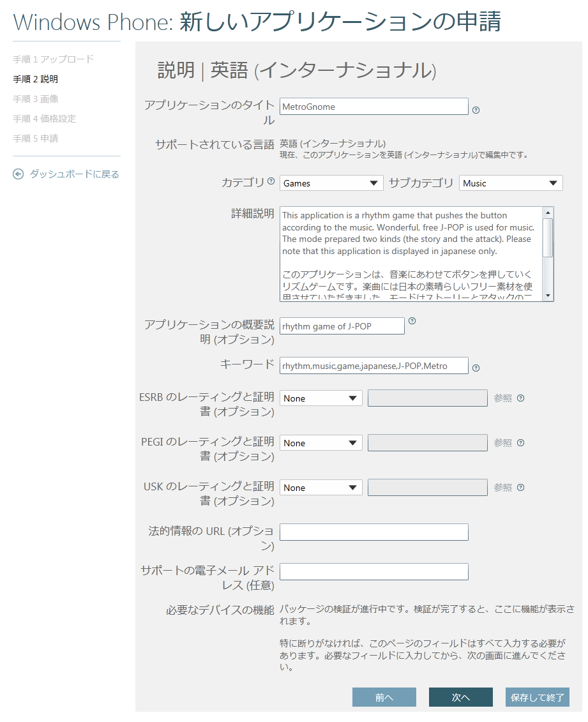Click help icon next to カテゴリ label
588x722 pixels.
click(x=271, y=181)
